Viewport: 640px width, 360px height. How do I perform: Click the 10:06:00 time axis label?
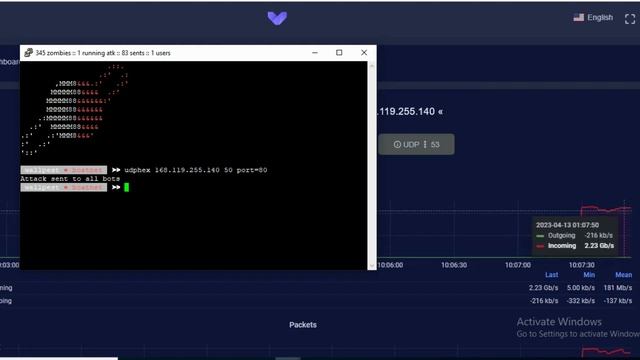click(x=390, y=265)
